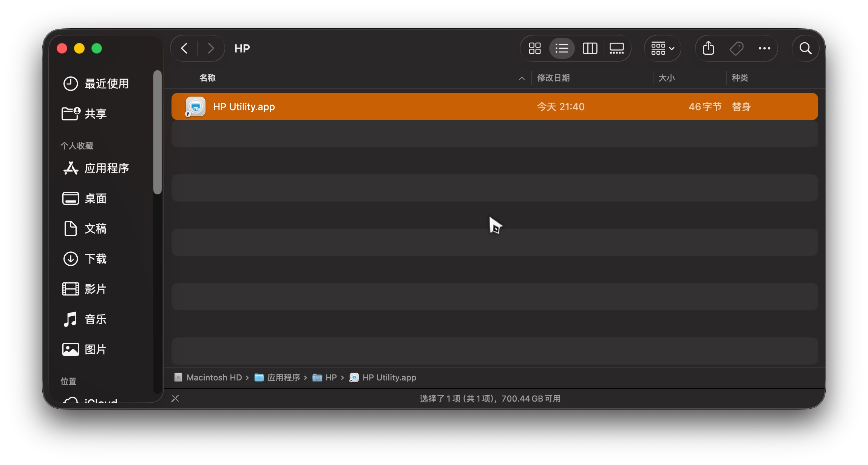Switch to icon grid view
This screenshot has width=868, height=465.
click(534, 48)
